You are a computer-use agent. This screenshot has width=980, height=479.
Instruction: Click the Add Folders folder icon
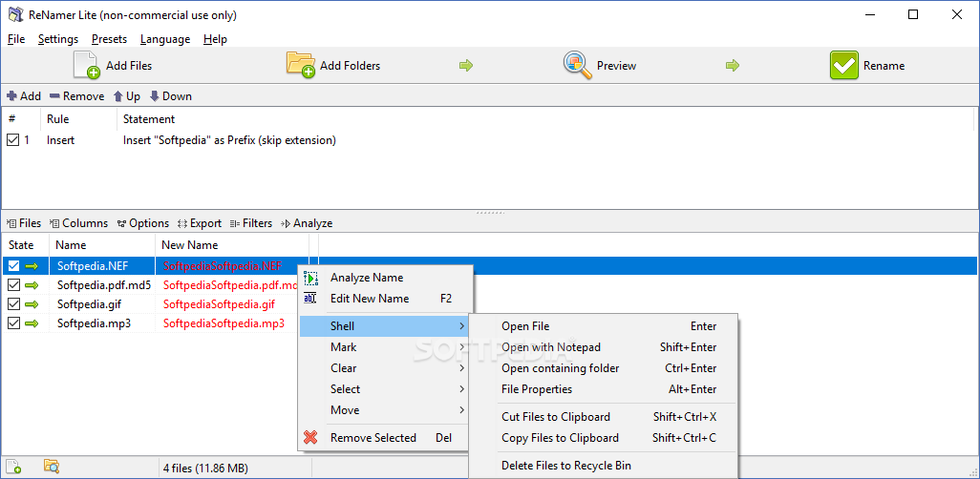(301, 65)
